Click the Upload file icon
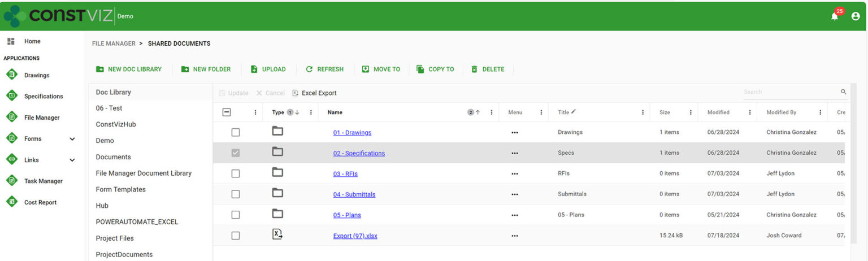 coord(254,69)
